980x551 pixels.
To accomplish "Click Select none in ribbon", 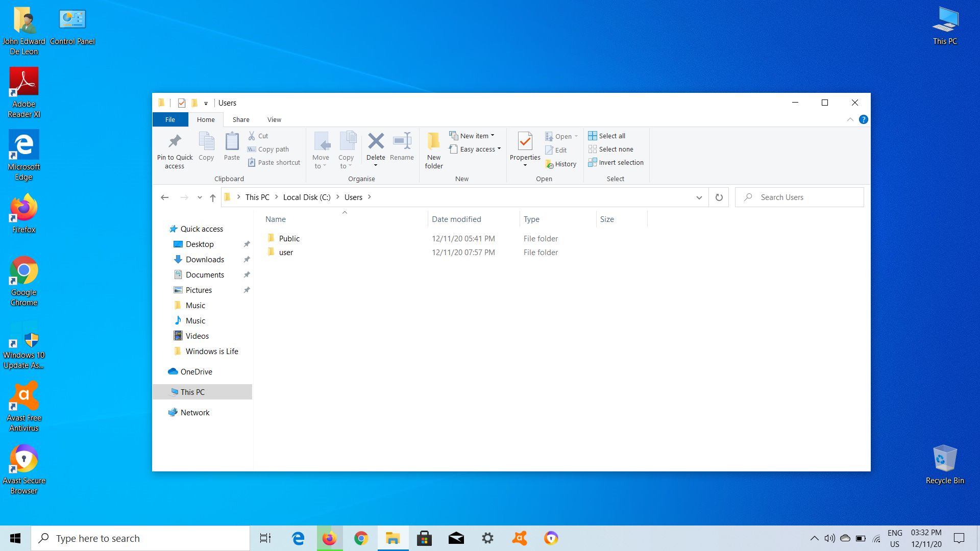I will [611, 149].
